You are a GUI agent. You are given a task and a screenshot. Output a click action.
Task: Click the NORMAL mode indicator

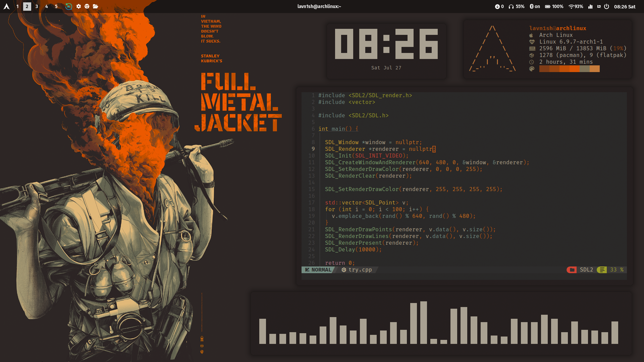click(318, 270)
